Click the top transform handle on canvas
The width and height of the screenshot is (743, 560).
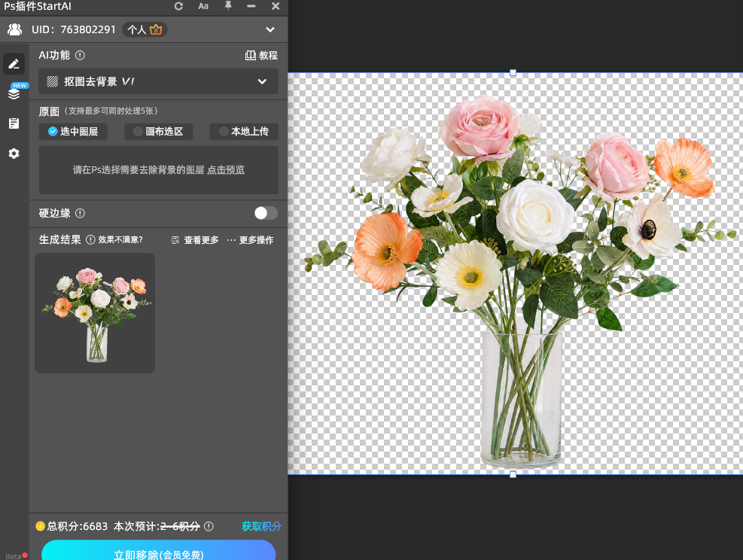point(513,73)
